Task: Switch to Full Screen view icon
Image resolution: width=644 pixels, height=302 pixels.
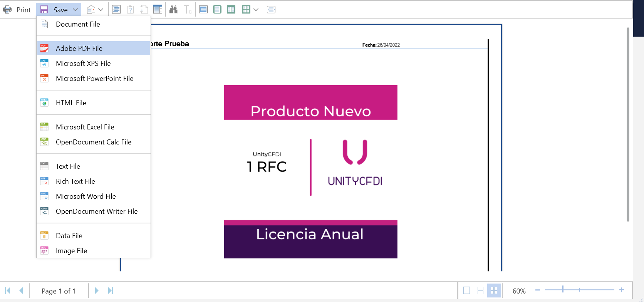Action: (x=203, y=10)
